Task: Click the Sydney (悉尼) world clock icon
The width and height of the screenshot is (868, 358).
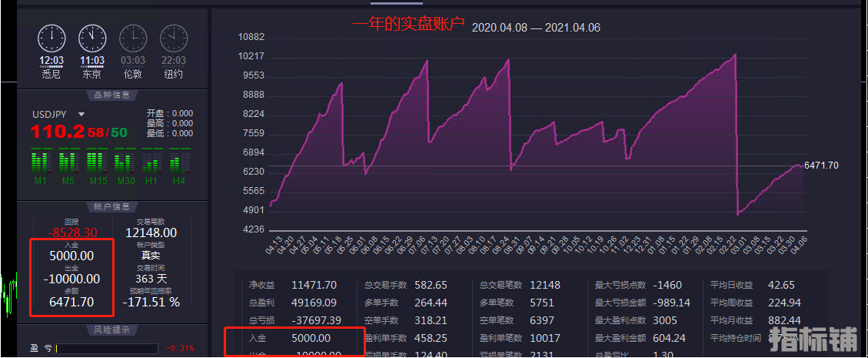Action: point(52,38)
